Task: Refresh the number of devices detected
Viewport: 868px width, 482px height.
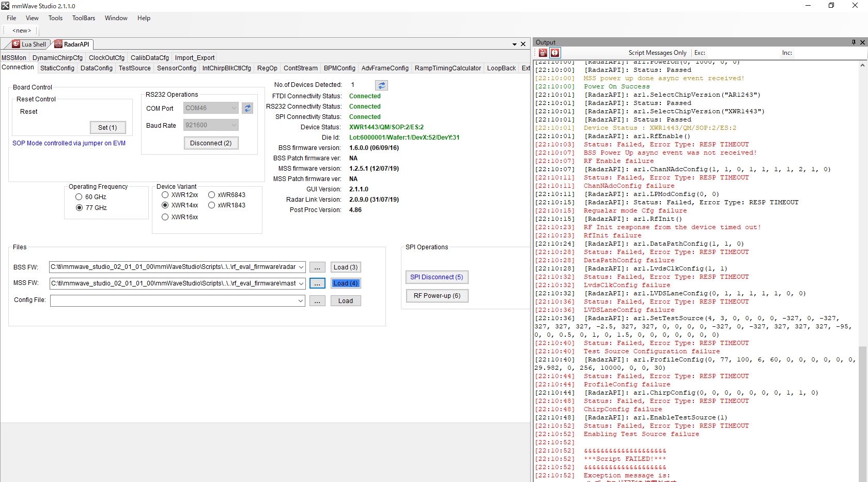Action: 381,85
